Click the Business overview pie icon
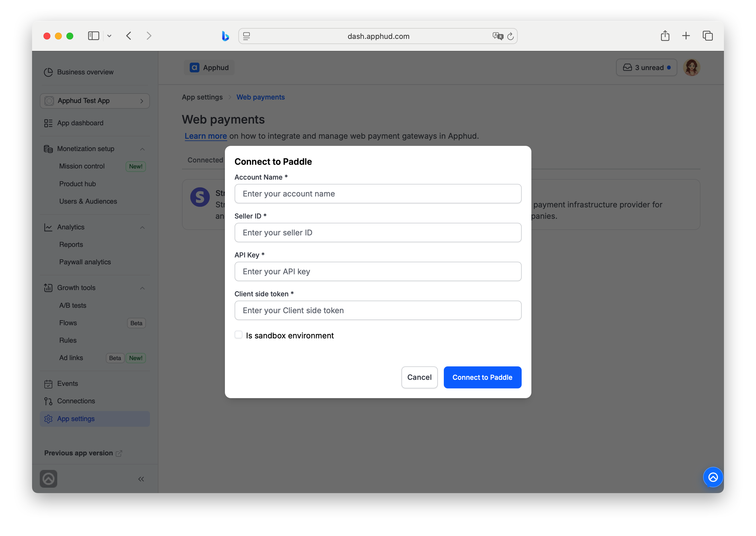Image resolution: width=756 pixels, height=536 pixels. (48, 72)
